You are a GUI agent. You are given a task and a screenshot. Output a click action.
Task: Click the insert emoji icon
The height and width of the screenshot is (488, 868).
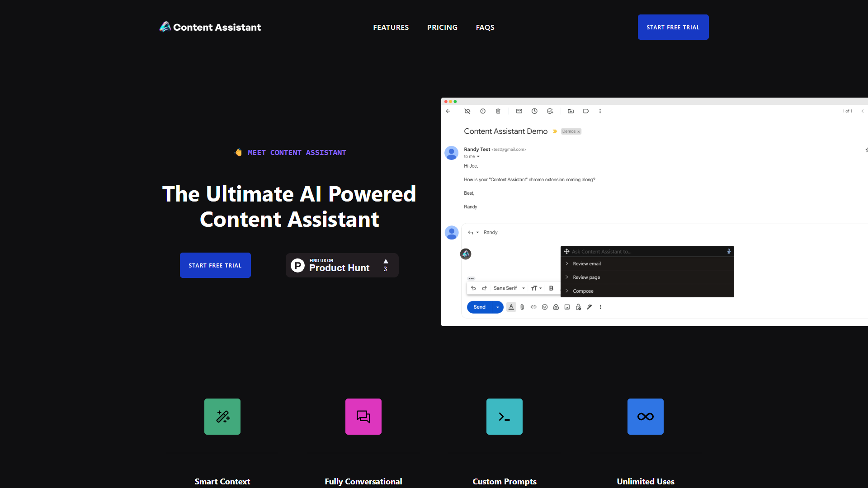coord(545,307)
